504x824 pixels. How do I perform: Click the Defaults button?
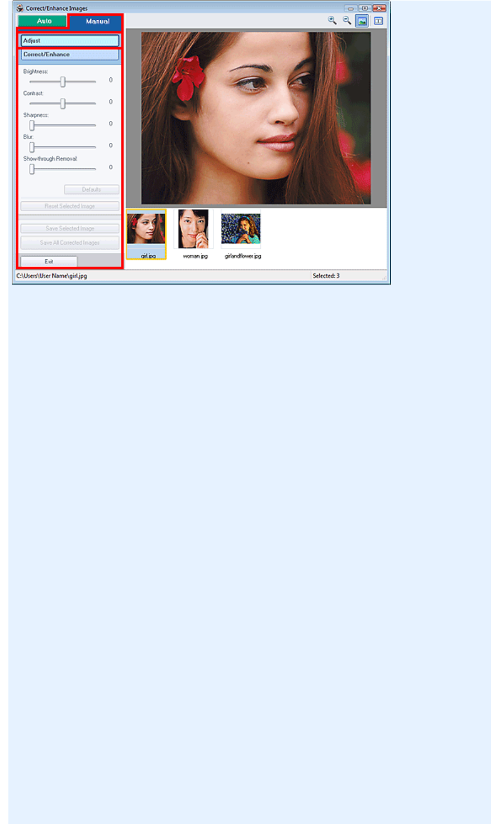[91, 189]
